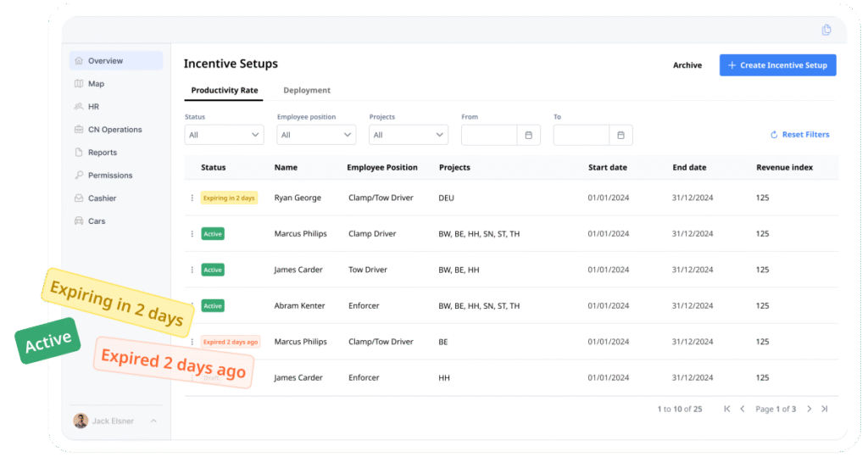Expand the Projects filter dropdown
Image resolution: width=868 pixels, height=474 pixels.
point(408,135)
